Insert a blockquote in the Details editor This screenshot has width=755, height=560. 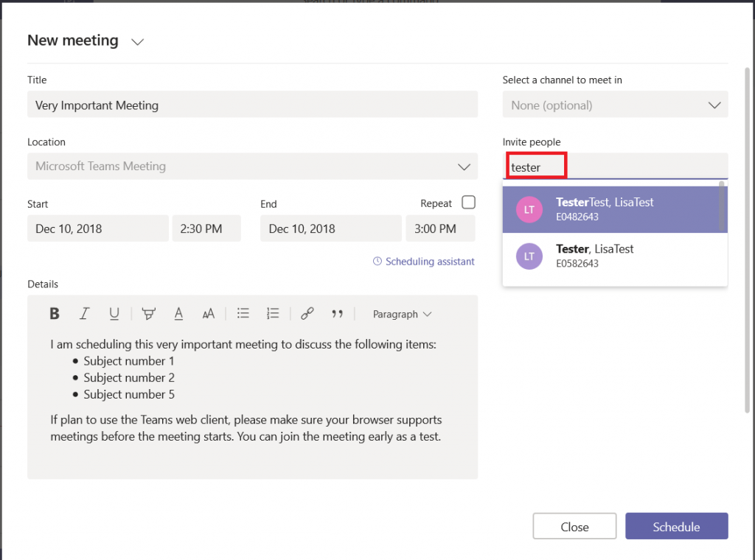(338, 313)
